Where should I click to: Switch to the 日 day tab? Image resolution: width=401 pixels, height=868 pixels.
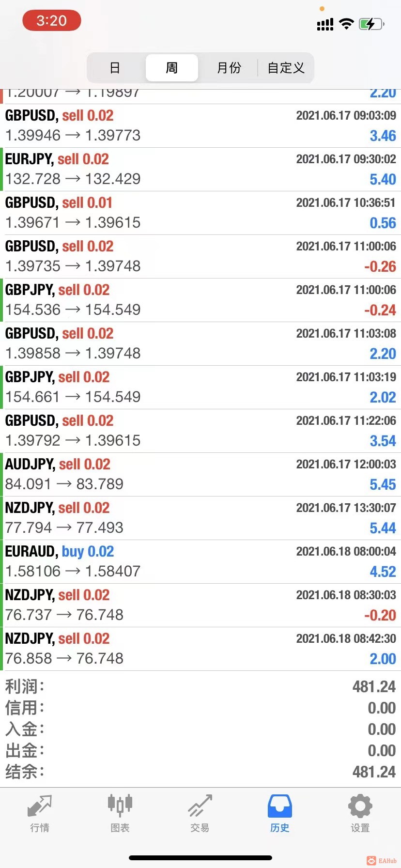[115, 68]
